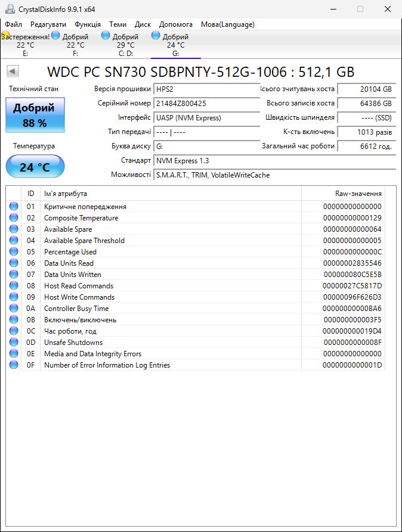Click the Raw-значення column header

tap(343, 194)
